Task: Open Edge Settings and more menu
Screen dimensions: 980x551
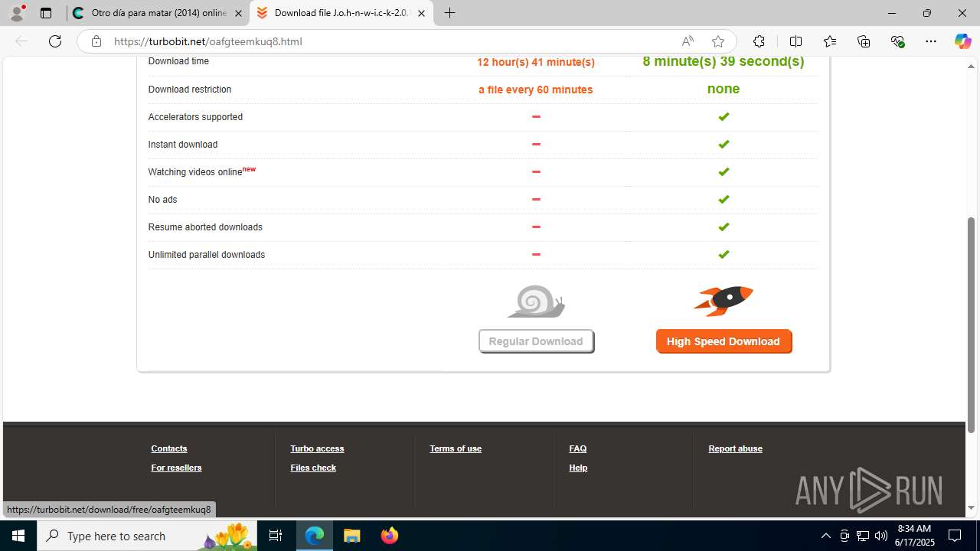Action: tap(931, 41)
